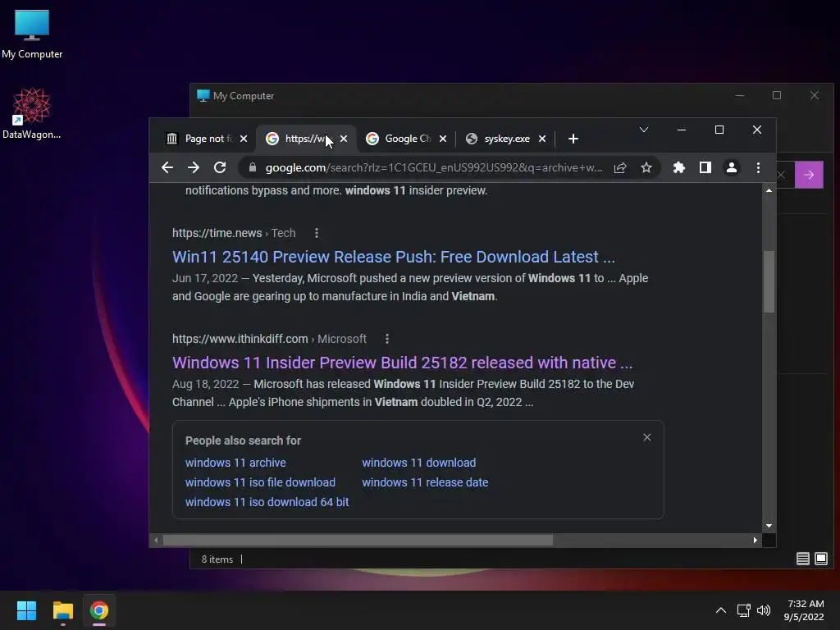Image resolution: width=840 pixels, height=630 pixels.
Task: Select 'windows 11 release date' suggestion
Action: pyautogui.click(x=426, y=482)
